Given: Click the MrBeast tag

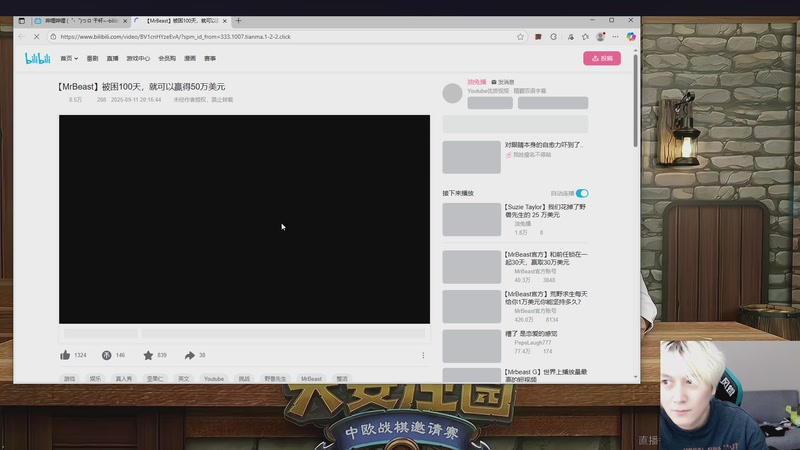Looking at the screenshot, I should coord(311,379).
